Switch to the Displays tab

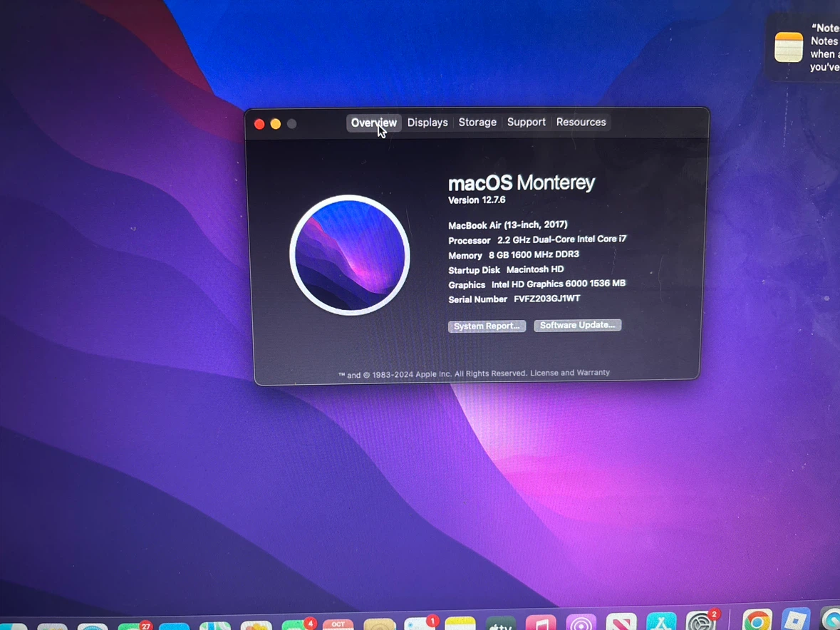[427, 123]
